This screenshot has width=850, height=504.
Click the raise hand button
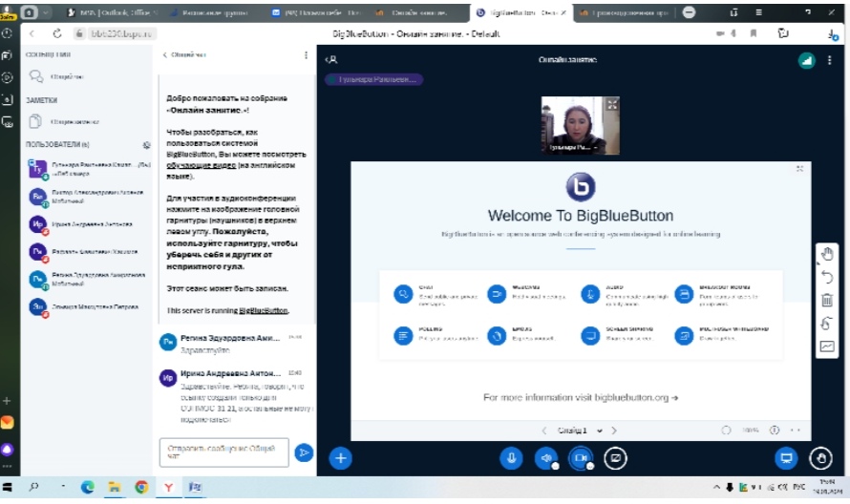[818, 458]
